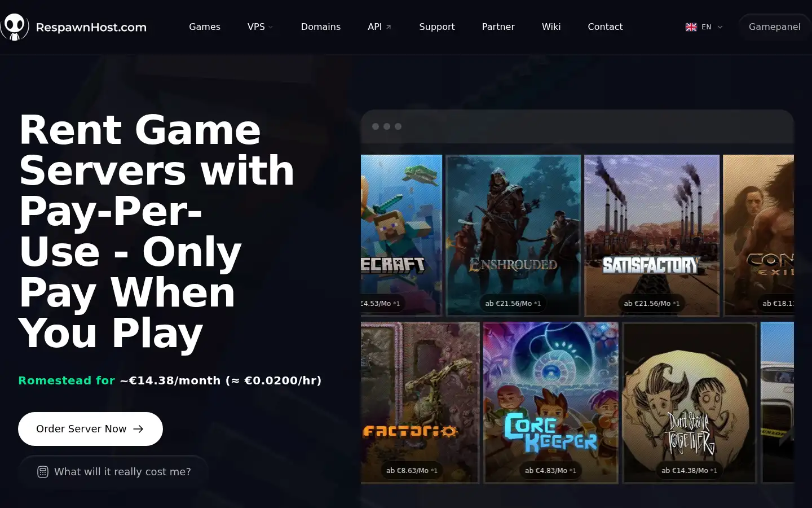The width and height of the screenshot is (812, 508).
Task: Go to the Domains page
Action: point(320,27)
